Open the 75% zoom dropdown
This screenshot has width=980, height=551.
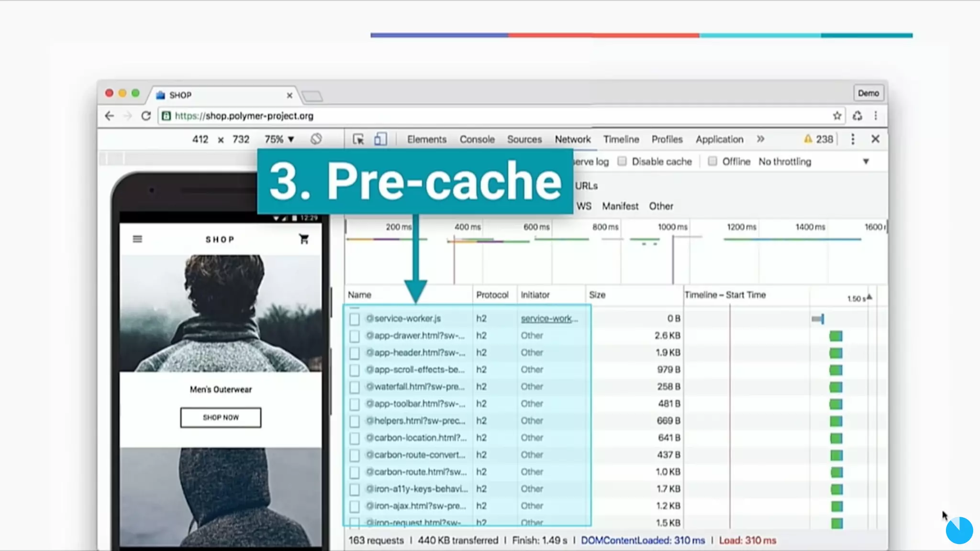click(x=279, y=139)
